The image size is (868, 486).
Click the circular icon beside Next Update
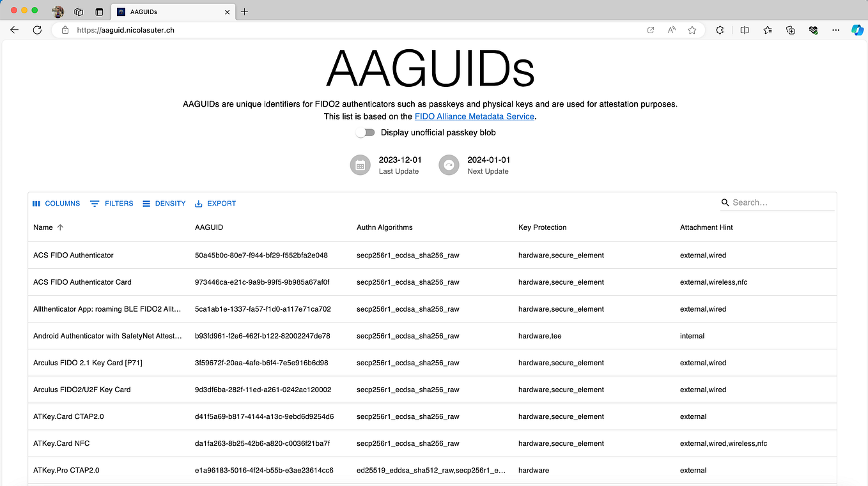(x=449, y=165)
